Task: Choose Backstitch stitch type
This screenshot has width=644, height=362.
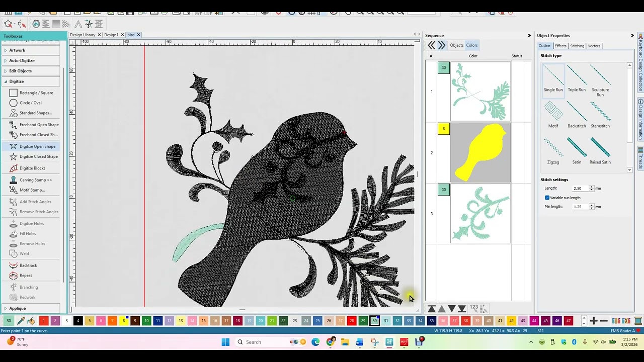Action: click(577, 115)
